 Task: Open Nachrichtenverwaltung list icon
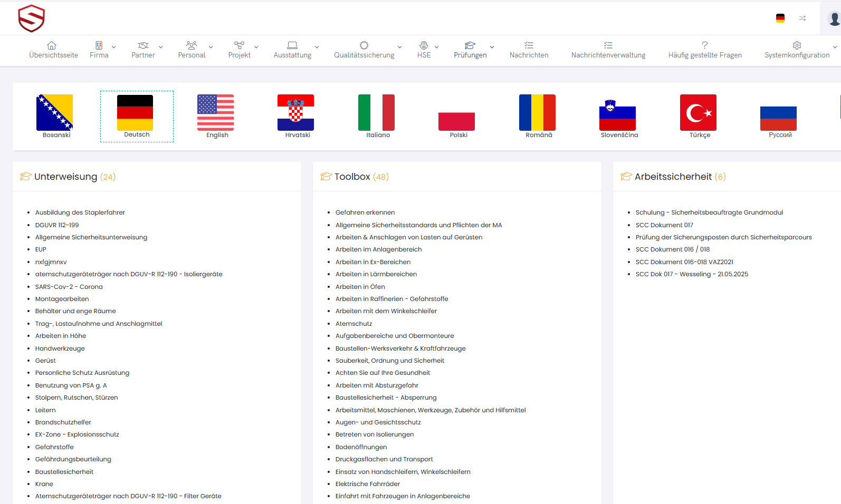click(608, 45)
